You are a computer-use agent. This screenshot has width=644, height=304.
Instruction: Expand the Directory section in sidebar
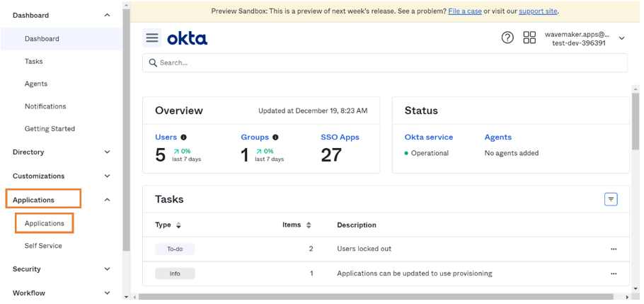pyautogui.click(x=107, y=152)
